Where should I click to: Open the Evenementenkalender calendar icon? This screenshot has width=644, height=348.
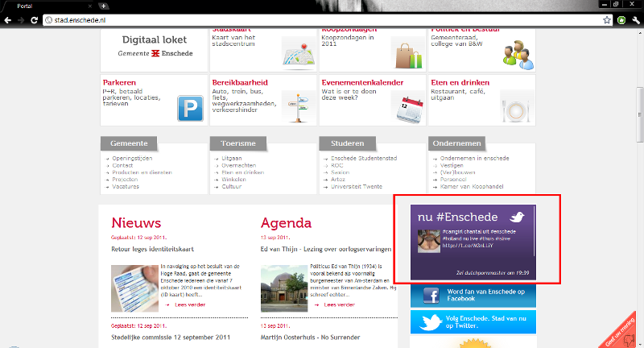tap(411, 108)
